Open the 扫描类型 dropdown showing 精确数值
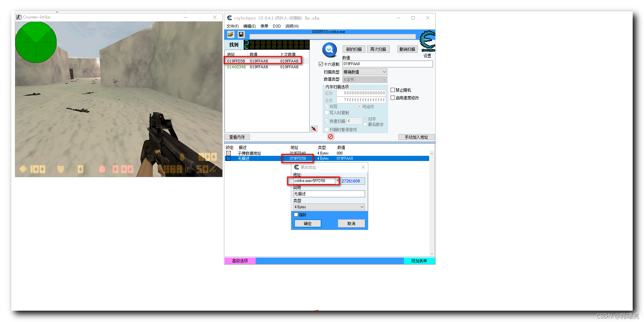Image resolution: width=644 pixels, height=322 pixels. point(365,72)
